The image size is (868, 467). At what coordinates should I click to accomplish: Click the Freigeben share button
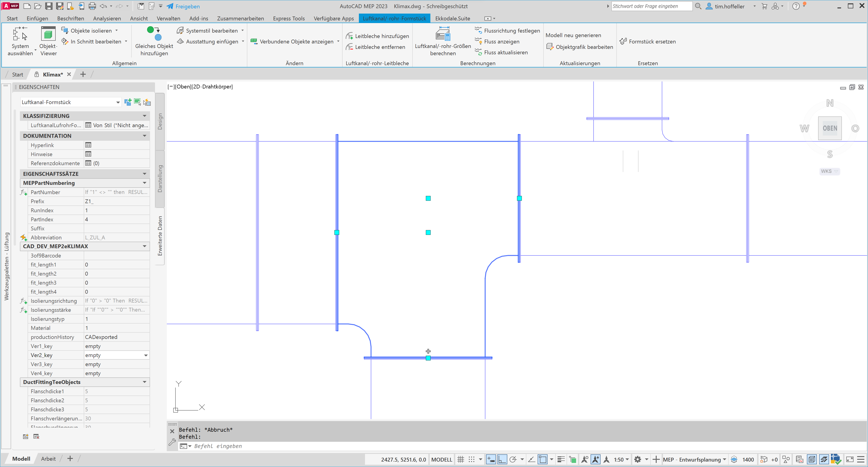coord(183,6)
